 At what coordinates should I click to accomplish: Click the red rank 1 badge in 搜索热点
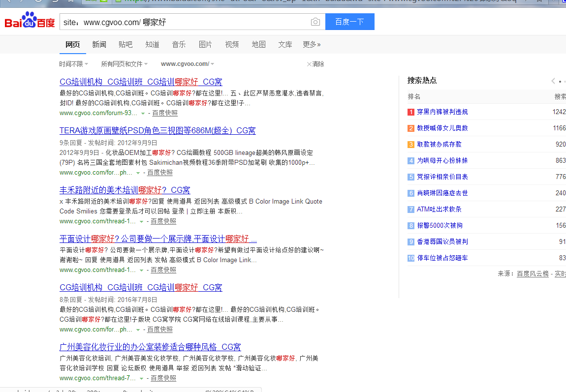coord(410,112)
